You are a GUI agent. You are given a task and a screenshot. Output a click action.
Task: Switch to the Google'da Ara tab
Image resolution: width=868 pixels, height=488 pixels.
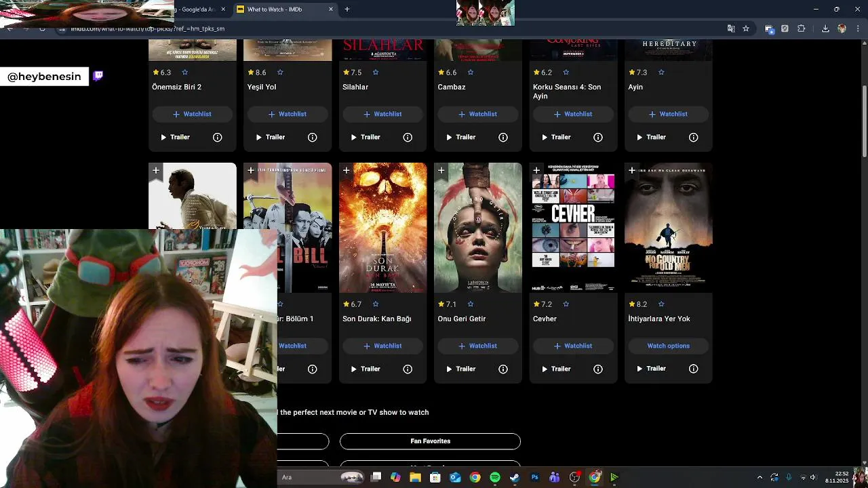[x=199, y=9]
